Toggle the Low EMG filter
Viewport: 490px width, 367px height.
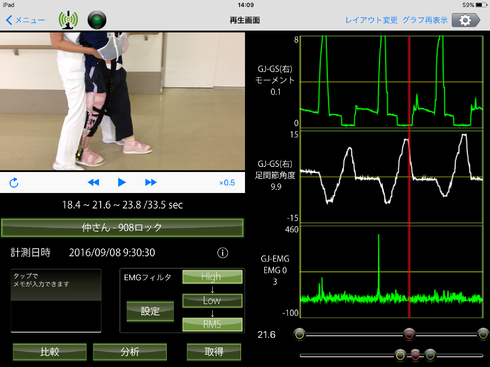tap(212, 300)
